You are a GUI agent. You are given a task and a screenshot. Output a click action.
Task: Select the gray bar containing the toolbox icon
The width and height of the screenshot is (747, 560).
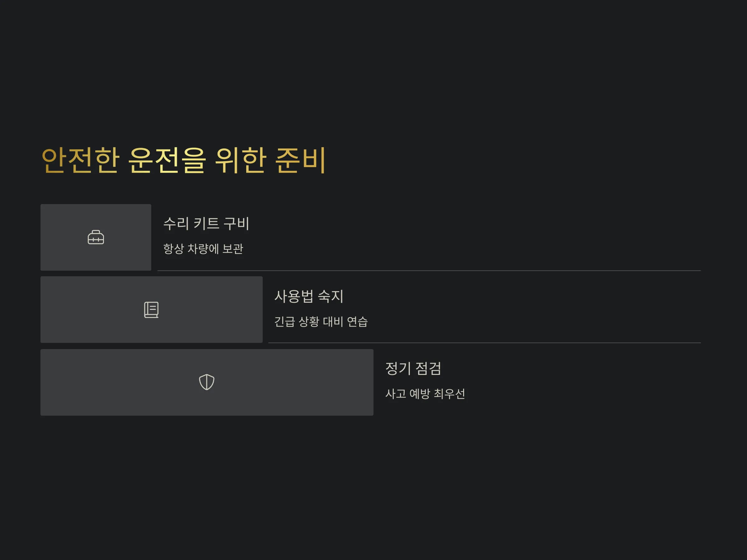click(x=96, y=237)
